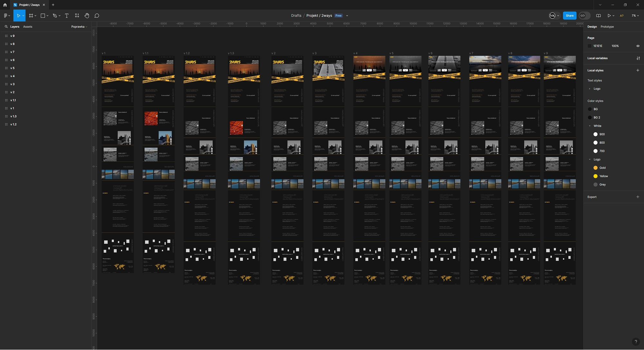Present prototype with play icon
This screenshot has width=644, height=350.
(x=609, y=15)
